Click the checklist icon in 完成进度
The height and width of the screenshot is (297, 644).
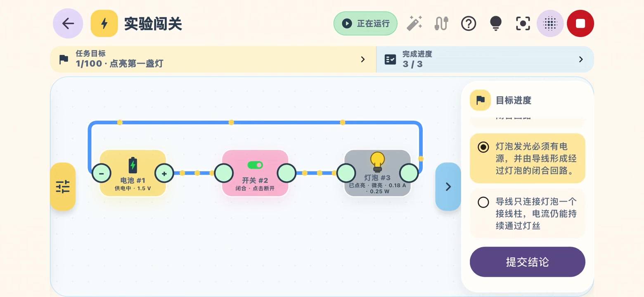tap(390, 59)
